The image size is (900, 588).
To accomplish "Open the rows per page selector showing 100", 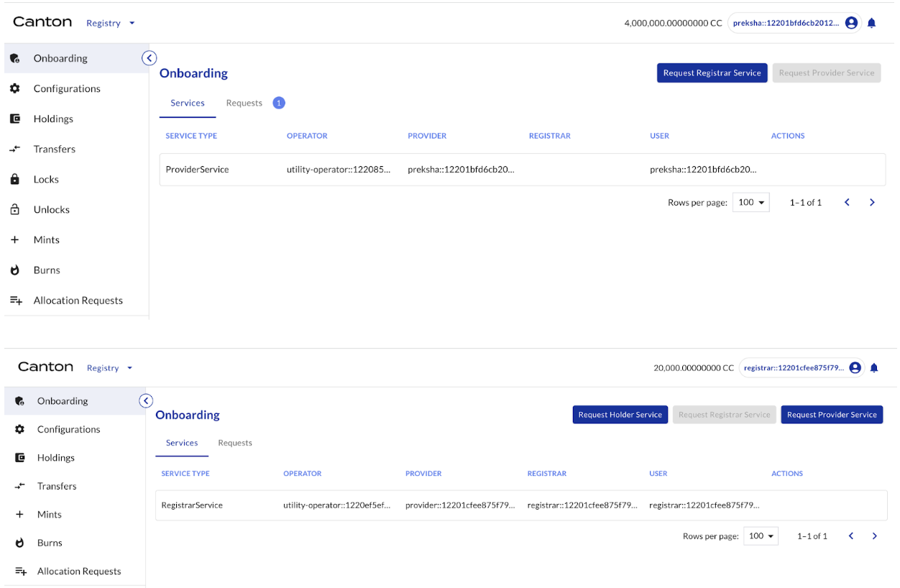I will pos(750,202).
